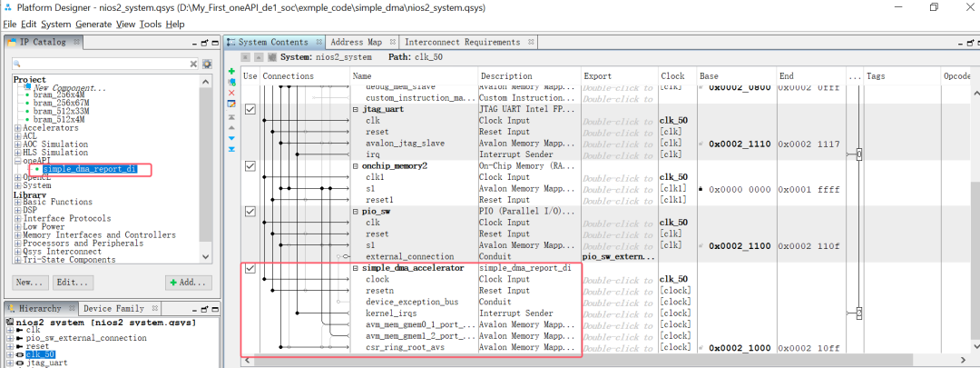The image size is (980, 368).
Task: Collapse the jtag_uart component
Action: tap(356, 109)
